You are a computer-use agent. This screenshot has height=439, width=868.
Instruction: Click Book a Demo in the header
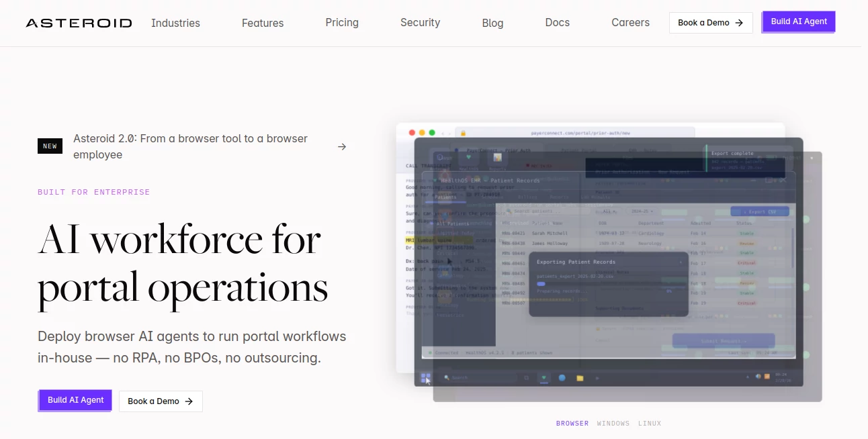711,22
